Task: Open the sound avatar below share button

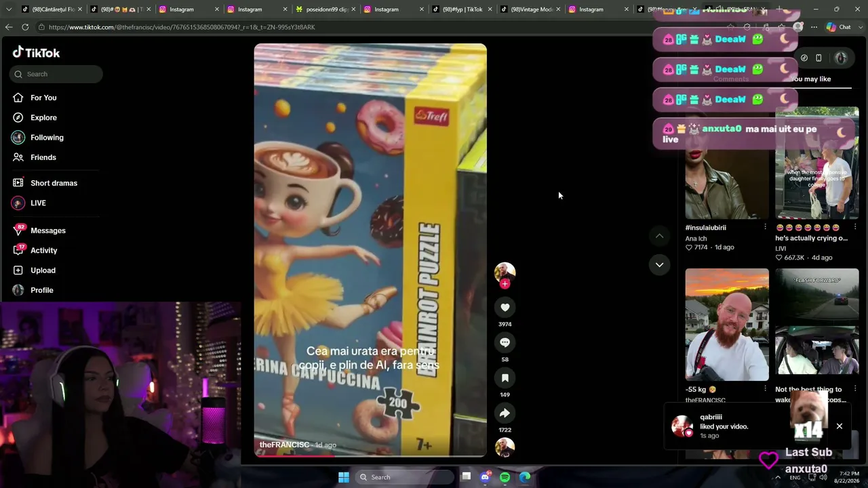Action: point(505,447)
